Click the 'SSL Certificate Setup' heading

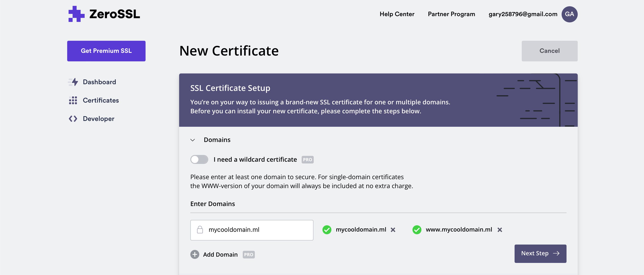click(230, 88)
